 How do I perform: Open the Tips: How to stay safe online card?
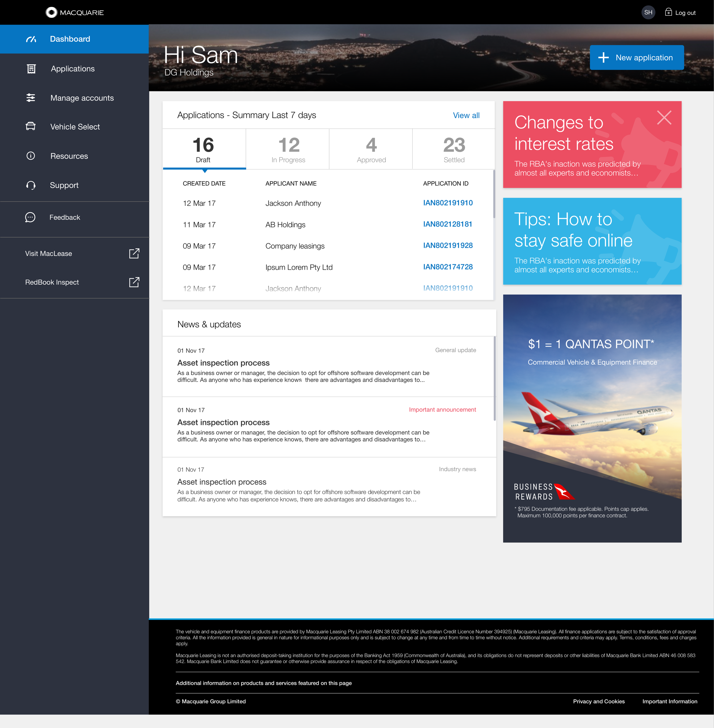tap(592, 241)
